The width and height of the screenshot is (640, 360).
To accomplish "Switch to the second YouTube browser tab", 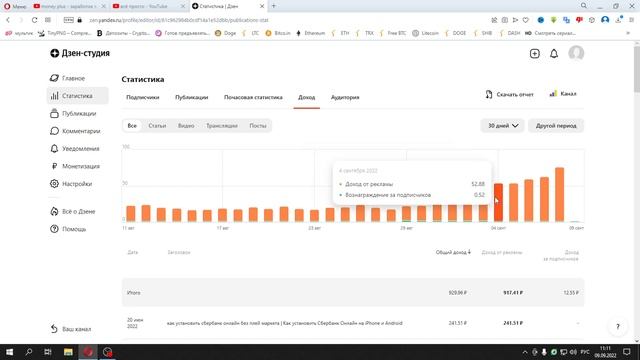I will 149,6.
